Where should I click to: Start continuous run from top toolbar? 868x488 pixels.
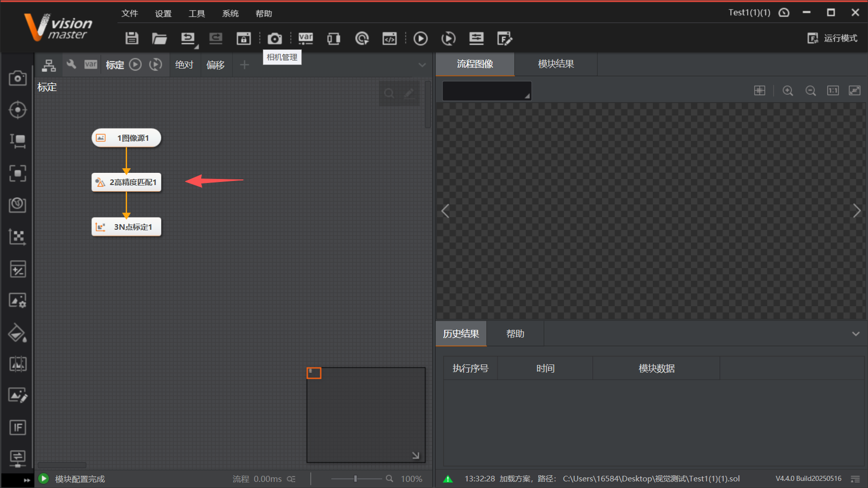pos(448,39)
